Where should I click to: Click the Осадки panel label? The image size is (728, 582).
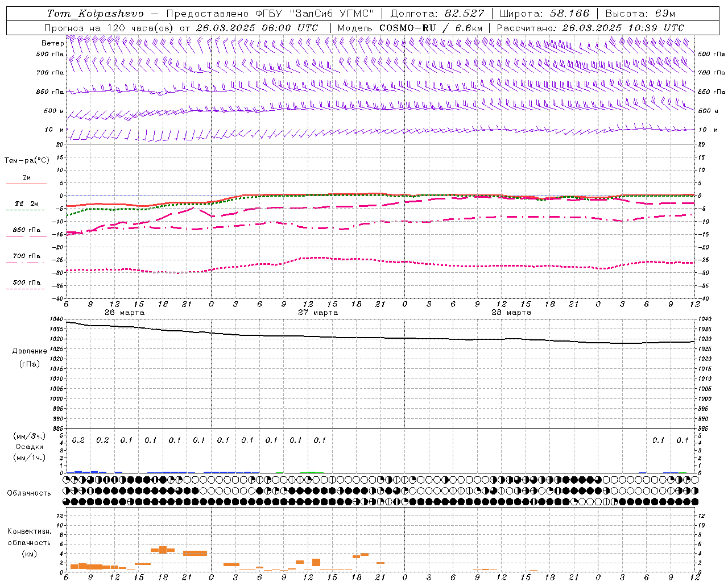(29, 447)
